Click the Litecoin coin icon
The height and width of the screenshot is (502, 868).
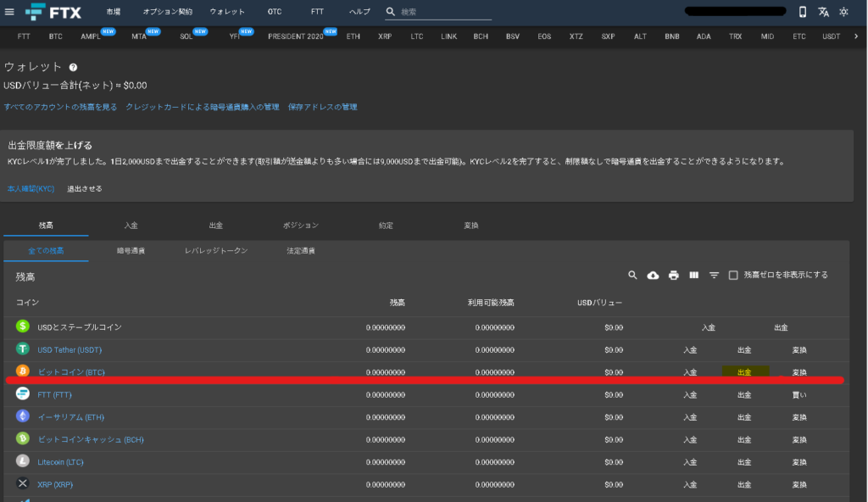tap(23, 460)
